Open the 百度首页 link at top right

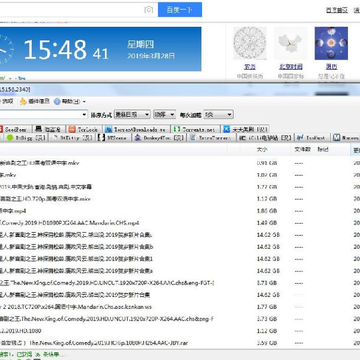point(337,10)
